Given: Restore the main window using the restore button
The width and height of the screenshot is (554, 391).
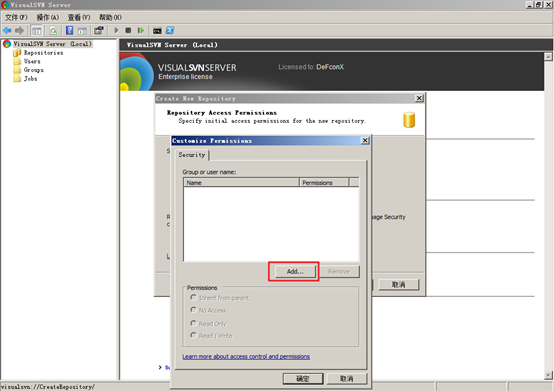Looking at the screenshot, I should tap(538, 5).
